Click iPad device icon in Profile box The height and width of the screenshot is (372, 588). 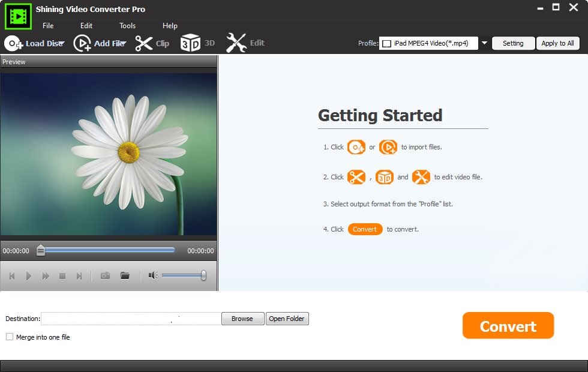(386, 43)
